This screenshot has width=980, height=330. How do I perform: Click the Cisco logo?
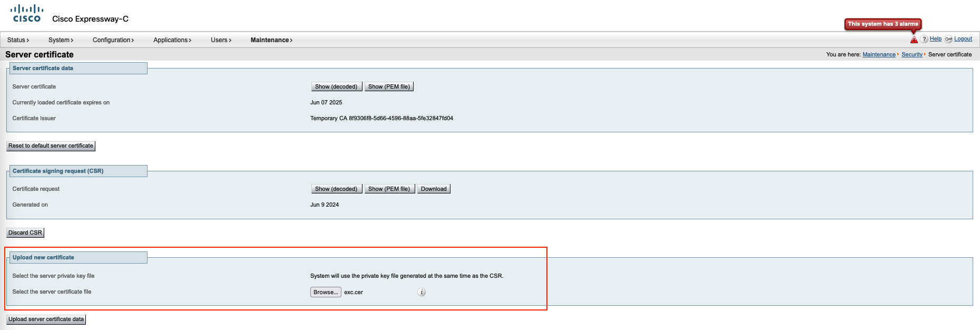pos(27,14)
